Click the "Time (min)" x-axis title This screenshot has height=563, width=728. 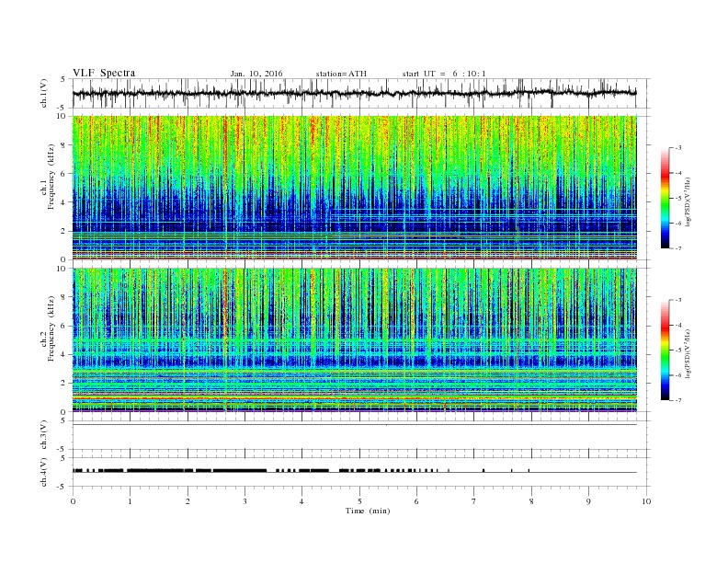[x=368, y=511]
